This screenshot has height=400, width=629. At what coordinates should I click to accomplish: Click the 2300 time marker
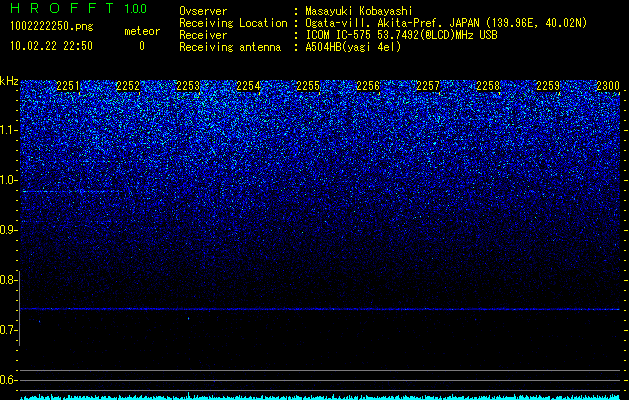pos(608,86)
